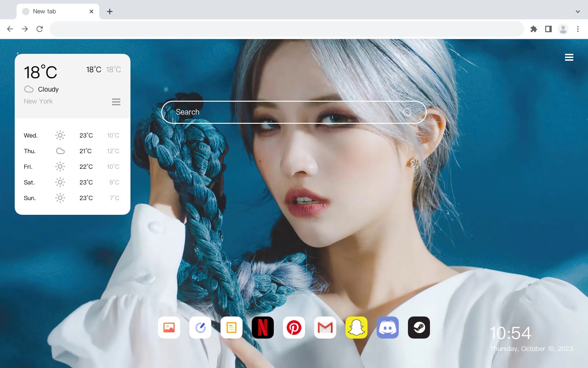Click into the Search input field
The width and height of the screenshot is (588, 368).
pos(294,112)
